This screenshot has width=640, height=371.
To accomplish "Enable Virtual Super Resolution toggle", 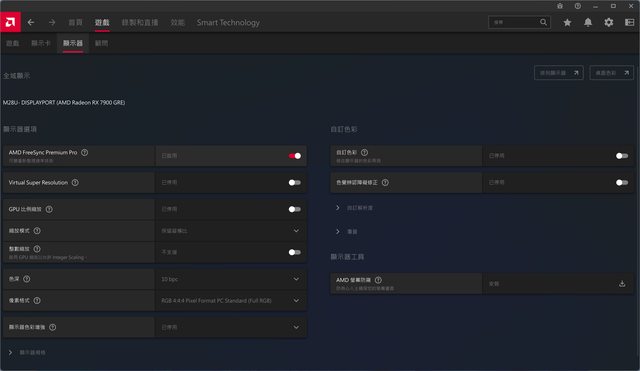I will point(295,182).
